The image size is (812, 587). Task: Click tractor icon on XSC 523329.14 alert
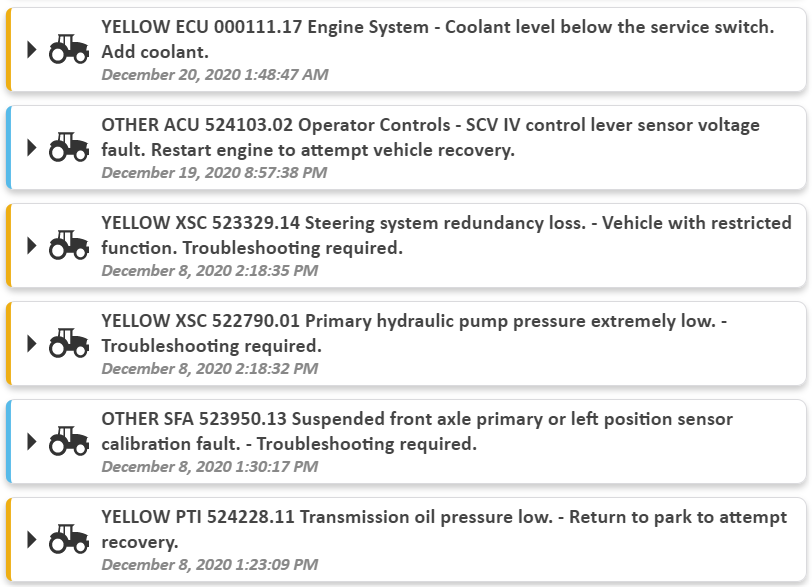[69, 245]
